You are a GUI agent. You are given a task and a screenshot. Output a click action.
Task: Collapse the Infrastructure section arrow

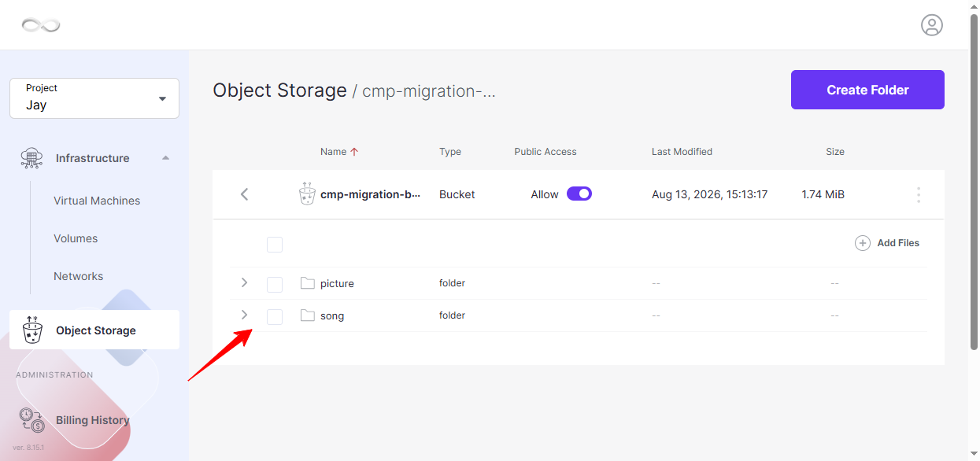(165, 158)
